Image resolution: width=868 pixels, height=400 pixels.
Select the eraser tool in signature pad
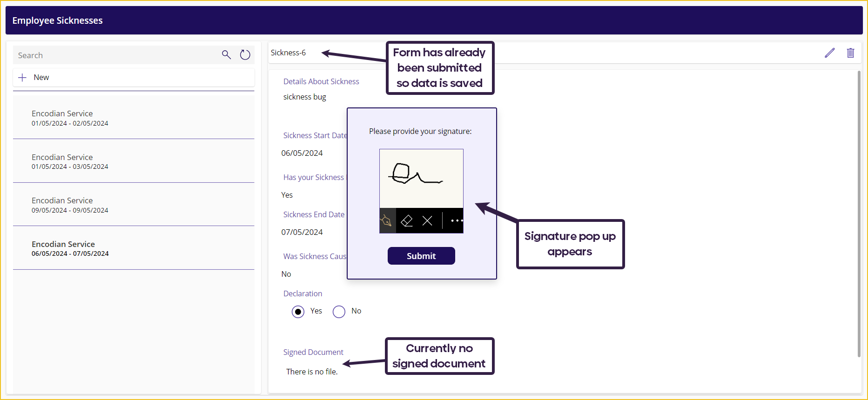[407, 220]
